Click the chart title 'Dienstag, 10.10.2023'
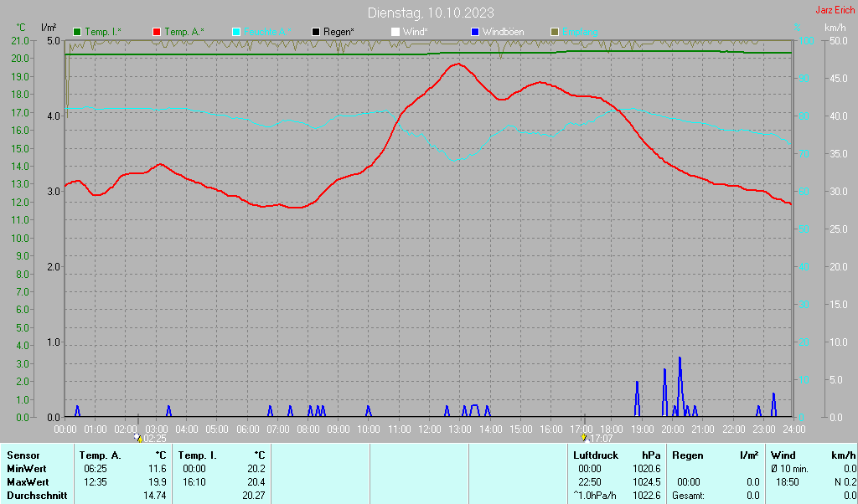This screenshot has height=504, width=858. (431, 12)
